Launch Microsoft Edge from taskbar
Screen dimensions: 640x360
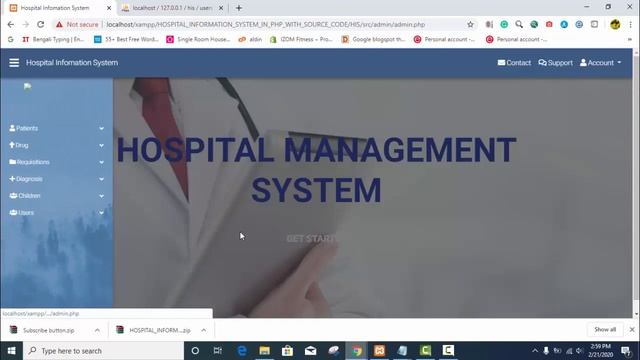point(242,351)
